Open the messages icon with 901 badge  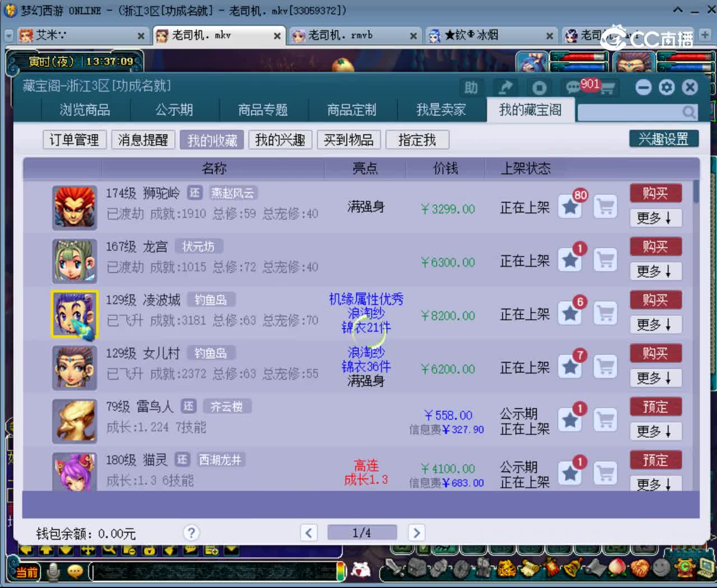[590, 87]
